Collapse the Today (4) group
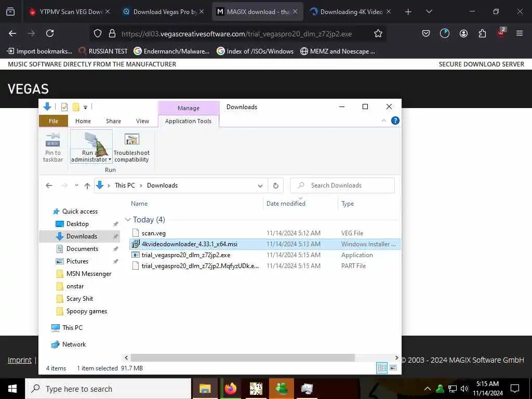The height and width of the screenshot is (399, 532). point(128,220)
